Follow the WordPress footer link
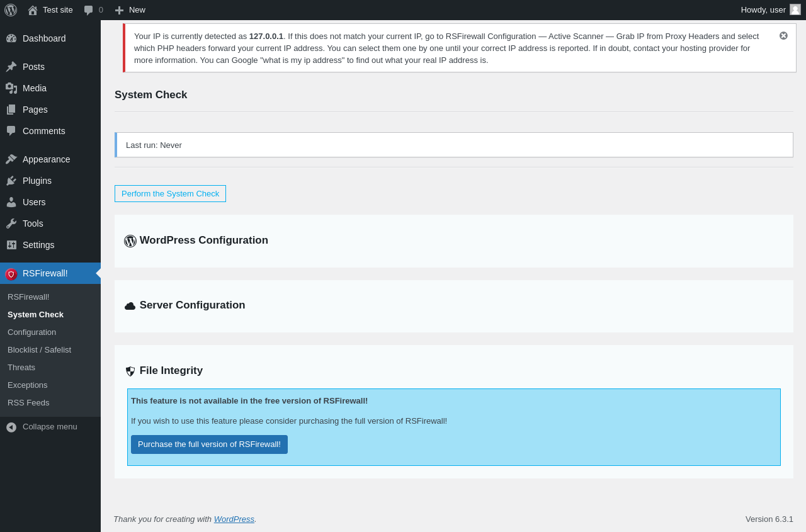 point(234,519)
